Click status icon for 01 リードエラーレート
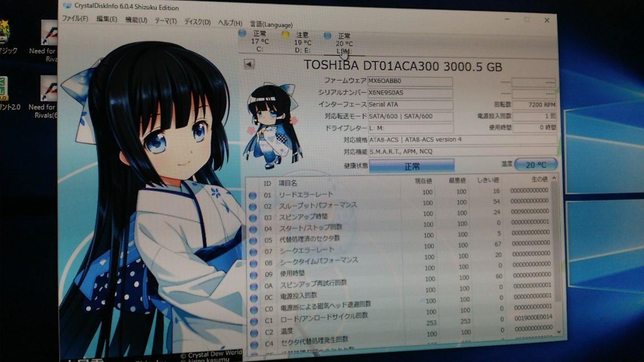The height and width of the screenshot is (362, 644). (x=253, y=196)
